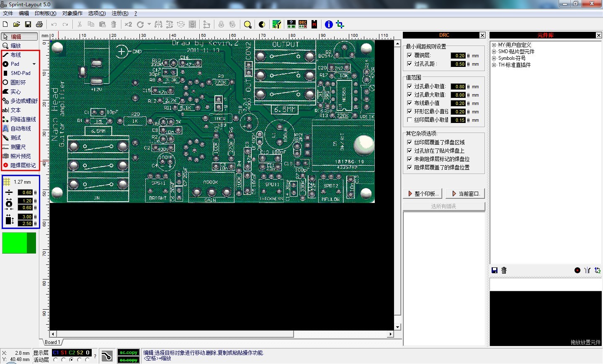Close the 元件库 library panel

click(599, 35)
